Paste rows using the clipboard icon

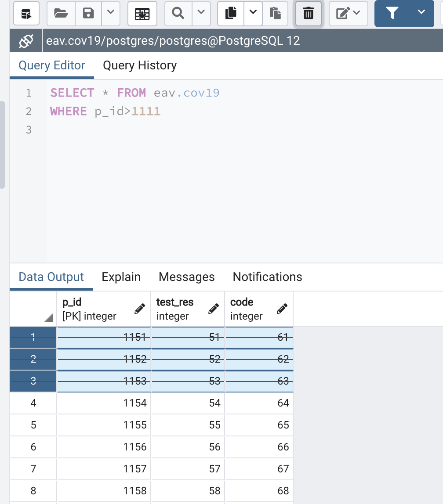click(x=276, y=14)
